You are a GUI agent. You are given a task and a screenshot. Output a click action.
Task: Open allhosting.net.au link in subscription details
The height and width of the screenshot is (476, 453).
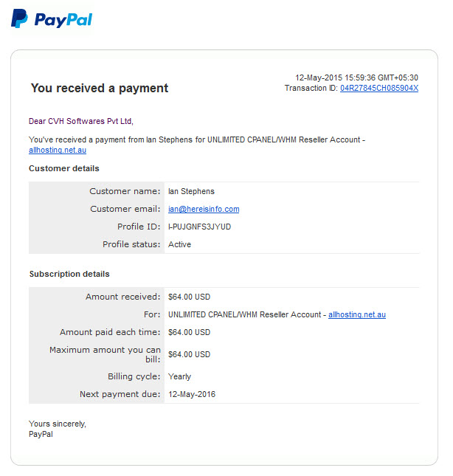[357, 314]
